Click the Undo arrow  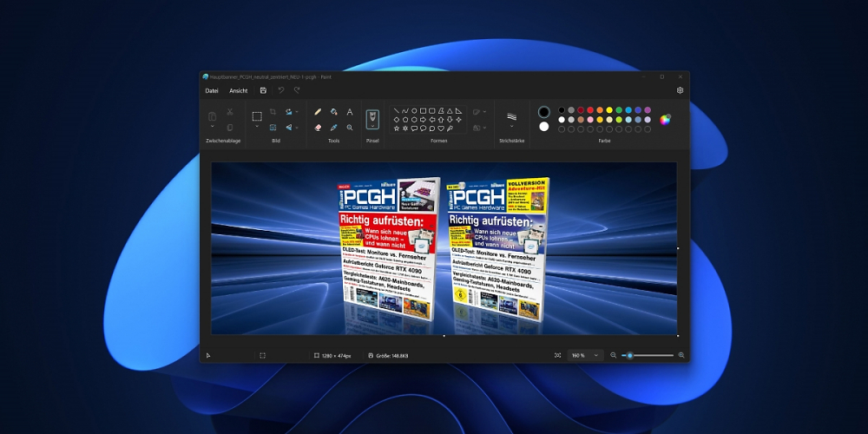[x=281, y=91]
